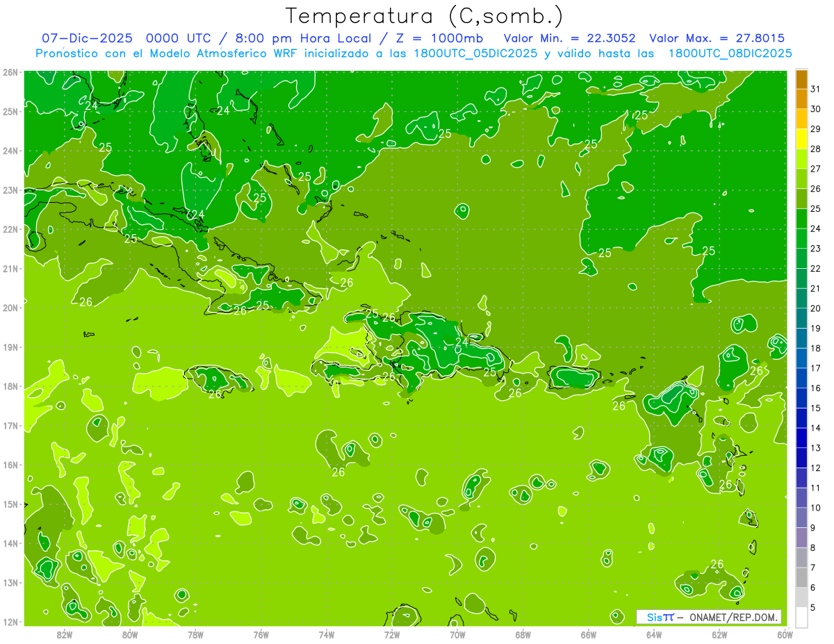Click the '14N' latitude axis label
The image size is (834, 644).
coord(10,543)
